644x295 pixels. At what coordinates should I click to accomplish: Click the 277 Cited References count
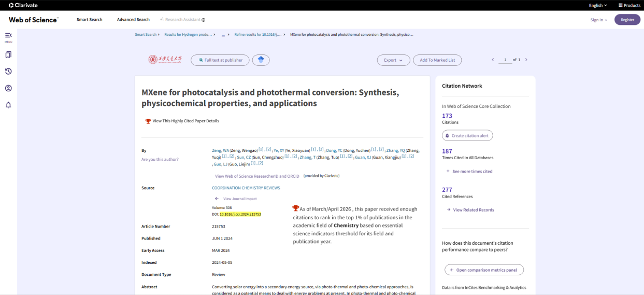coord(447,190)
